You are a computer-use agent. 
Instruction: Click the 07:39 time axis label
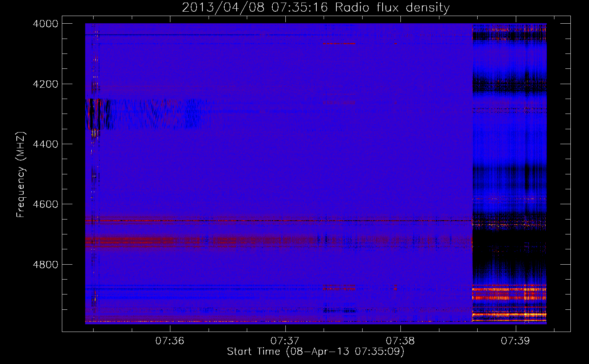tap(515, 341)
